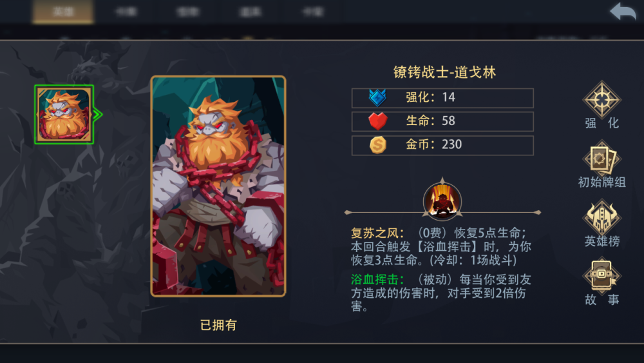The height and width of the screenshot is (363, 644).
Task: Tap the 已拥有 owned status label
Action: coord(218,325)
